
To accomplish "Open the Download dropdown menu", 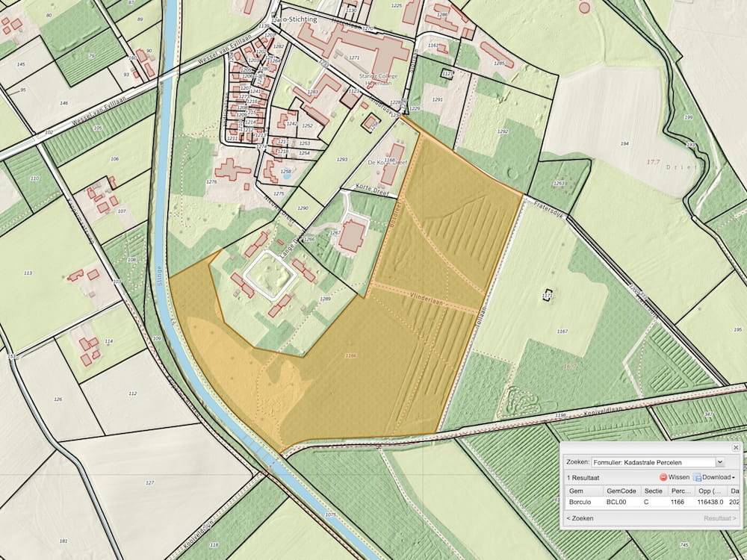I will click(x=716, y=477).
